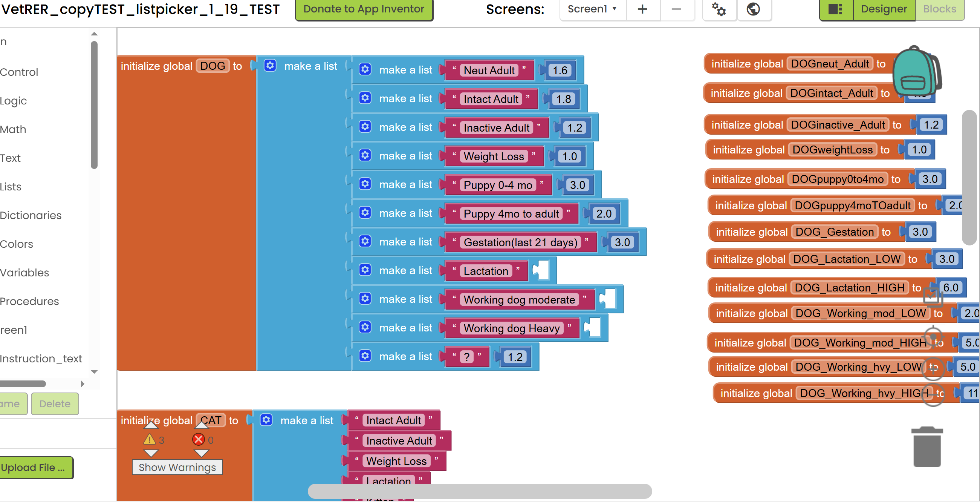
Task: Toggle the warning indicator triangle icon
Action: pyautogui.click(x=150, y=440)
